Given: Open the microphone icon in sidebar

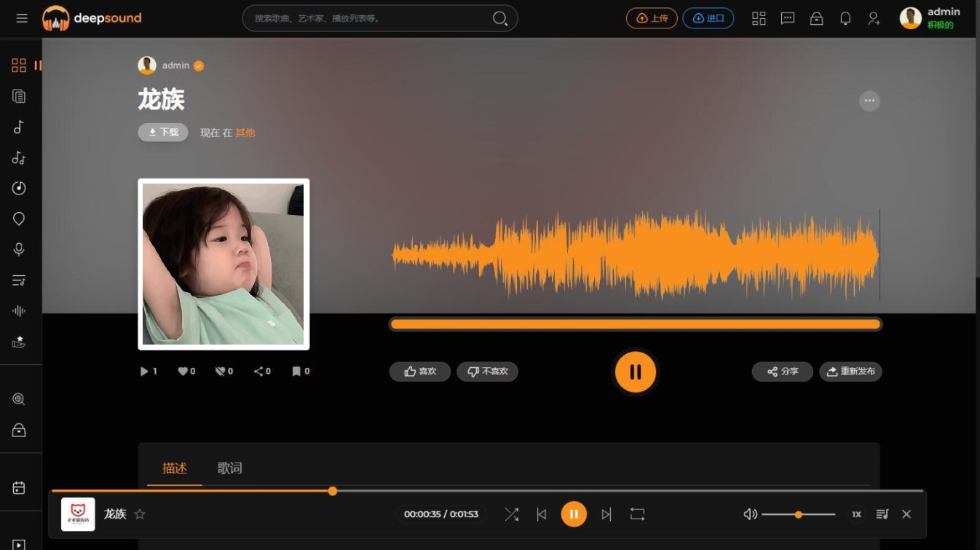Looking at the screenshot, I should [19, 249].
